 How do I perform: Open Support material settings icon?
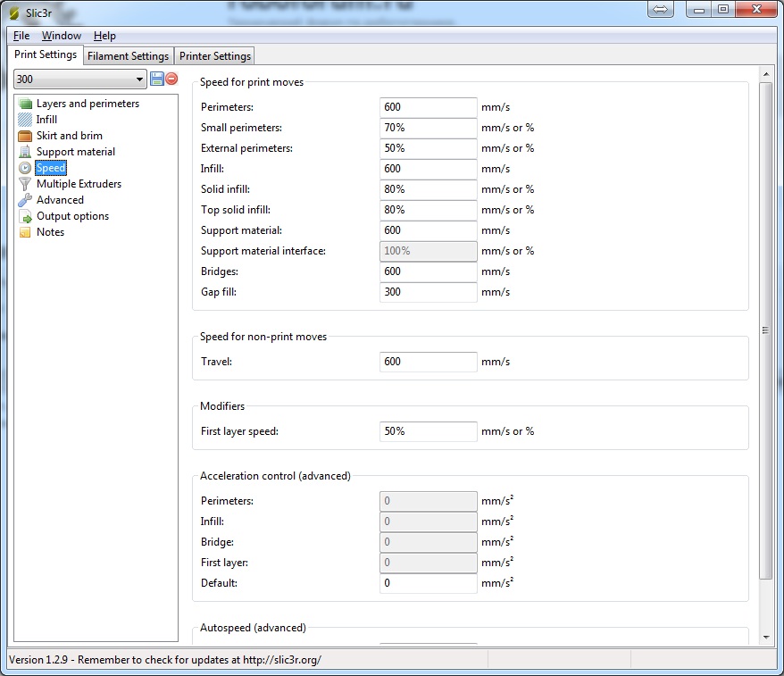click(25, 152)
